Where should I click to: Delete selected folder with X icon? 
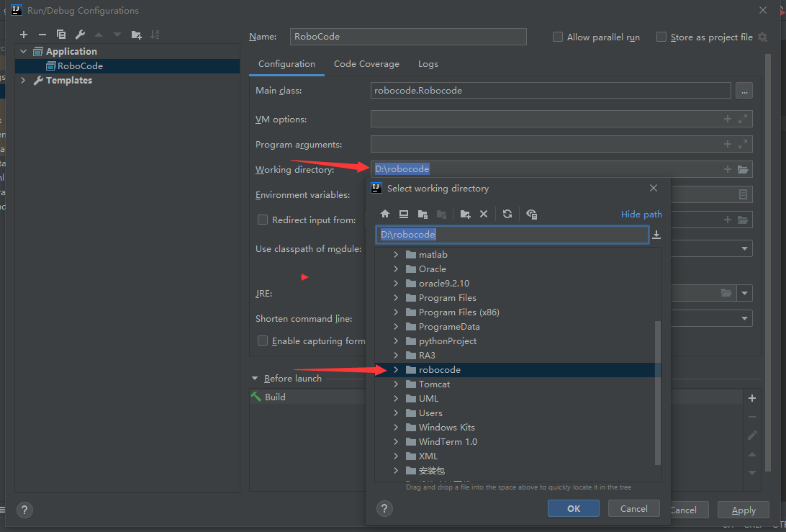pyautogui.click(x=484, y=214)
